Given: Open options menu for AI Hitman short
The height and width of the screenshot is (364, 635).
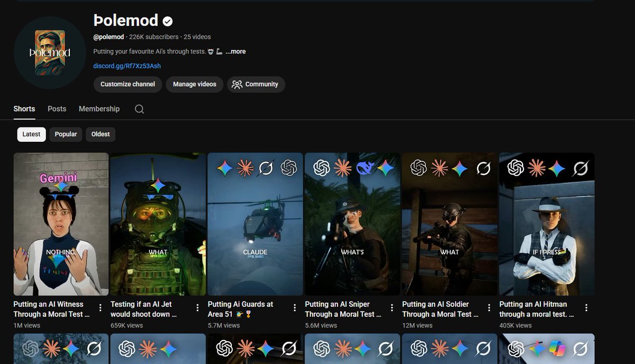Looking at the screenshot, I should (x=586, y=308).
